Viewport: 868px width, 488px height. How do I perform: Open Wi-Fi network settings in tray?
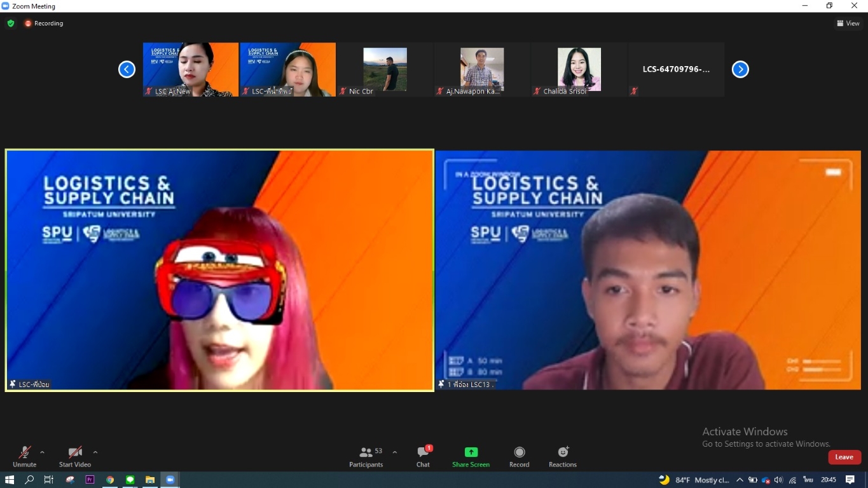click(x=793, y=480)
